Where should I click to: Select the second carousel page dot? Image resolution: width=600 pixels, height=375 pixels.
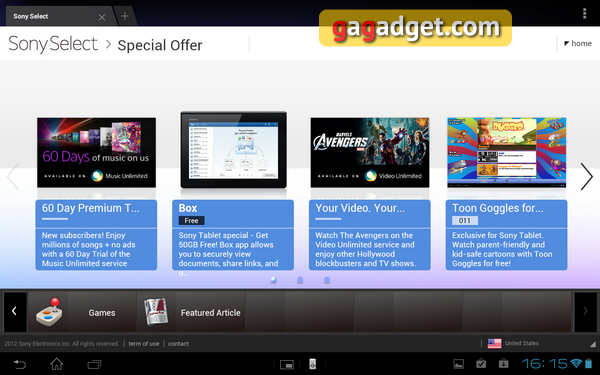300,280
